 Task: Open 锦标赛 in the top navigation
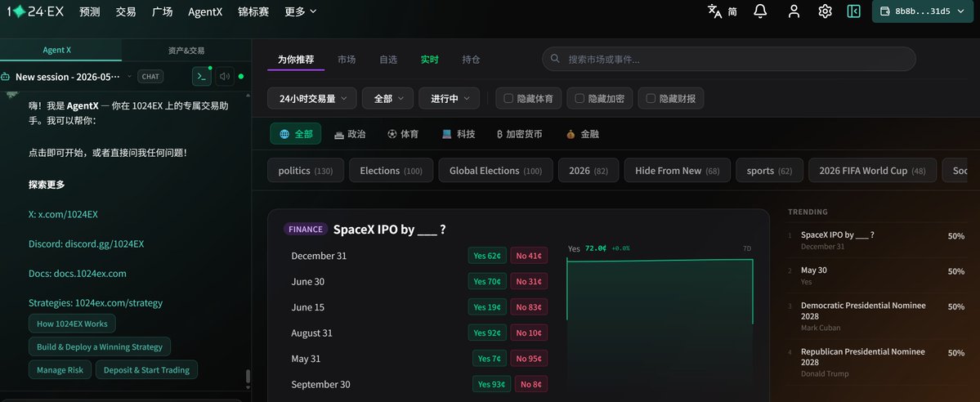point(253,11)
